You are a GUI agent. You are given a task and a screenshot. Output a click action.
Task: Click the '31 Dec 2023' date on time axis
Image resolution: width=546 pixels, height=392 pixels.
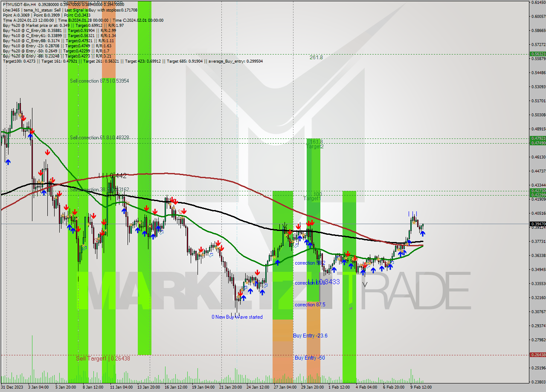(12, 387)
